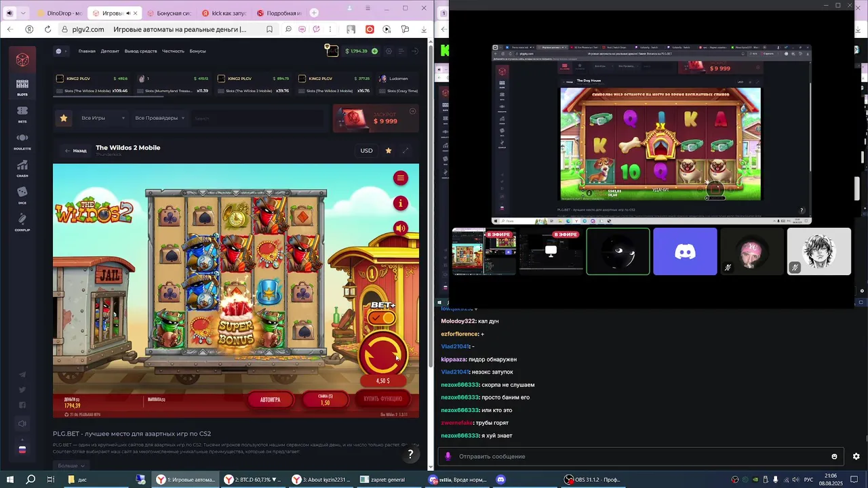This screenshot has width=868, height=488.
Task: Select the anime avatar participant tile
Action: pos(819,251)
